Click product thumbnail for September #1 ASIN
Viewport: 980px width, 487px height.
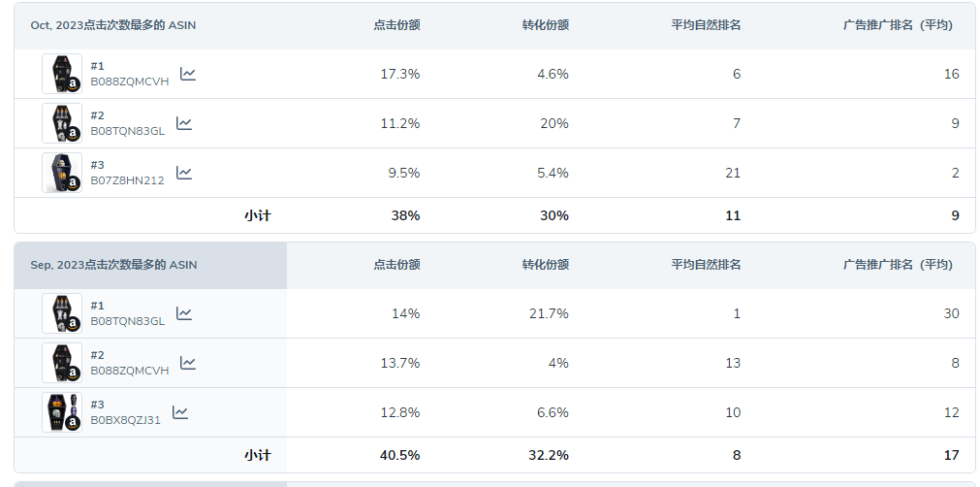click(62, 313)
